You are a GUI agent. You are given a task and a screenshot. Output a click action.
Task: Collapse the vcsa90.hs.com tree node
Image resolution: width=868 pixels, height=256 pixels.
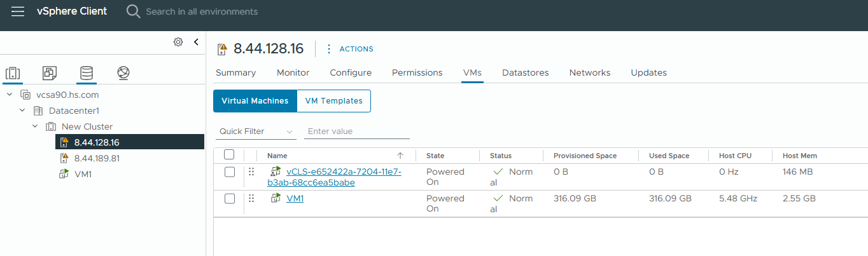point(10,95)
